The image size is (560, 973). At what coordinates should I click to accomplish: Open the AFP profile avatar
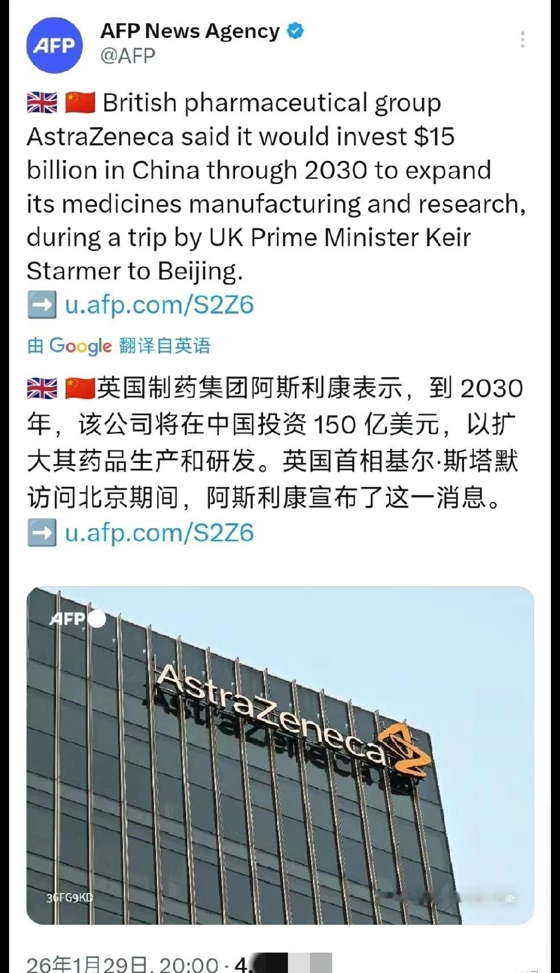[55, 45]
